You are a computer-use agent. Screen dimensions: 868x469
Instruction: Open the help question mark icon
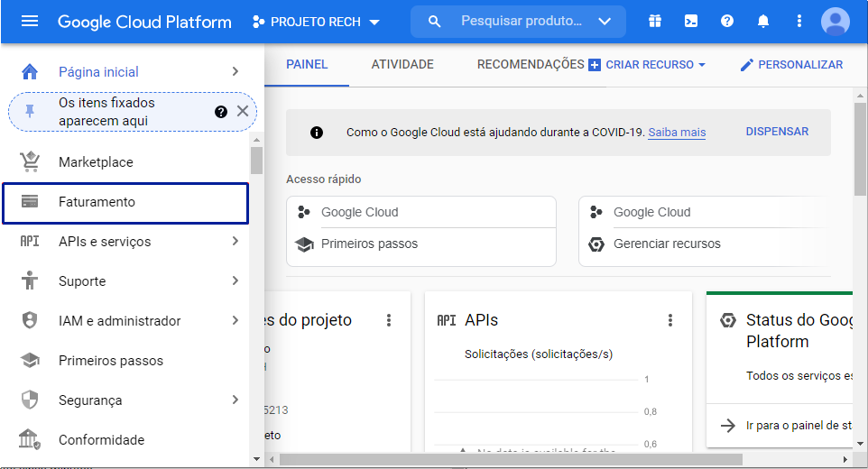(x=727, y=22)
